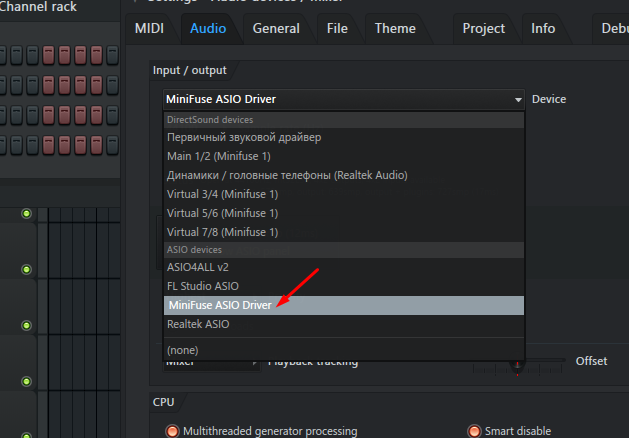Toggle dark step after red steps in top row
Image resolution: width=629 pixels, height=438 pixels.
point(112,55)
